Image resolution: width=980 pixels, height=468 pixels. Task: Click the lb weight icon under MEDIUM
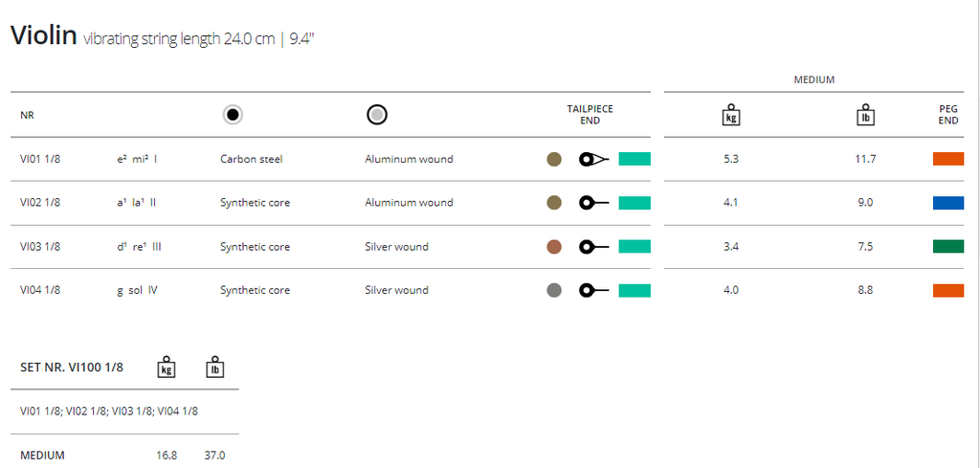point(865,115)
